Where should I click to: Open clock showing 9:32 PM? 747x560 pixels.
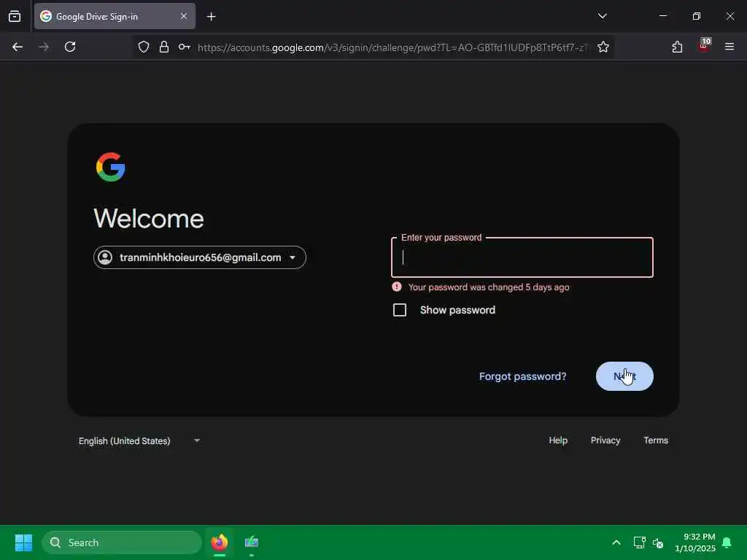pyautogui.click(x=695, y=542)
